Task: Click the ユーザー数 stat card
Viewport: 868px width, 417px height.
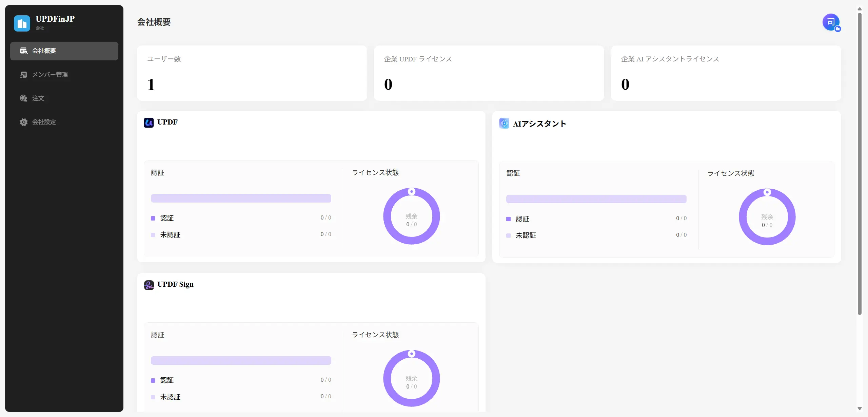Action: tap(252, 73)
